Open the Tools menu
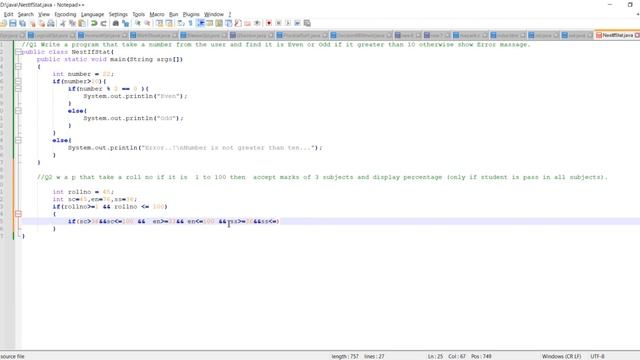The width and height of the screenshot is (640, 360). pos(138,14)
